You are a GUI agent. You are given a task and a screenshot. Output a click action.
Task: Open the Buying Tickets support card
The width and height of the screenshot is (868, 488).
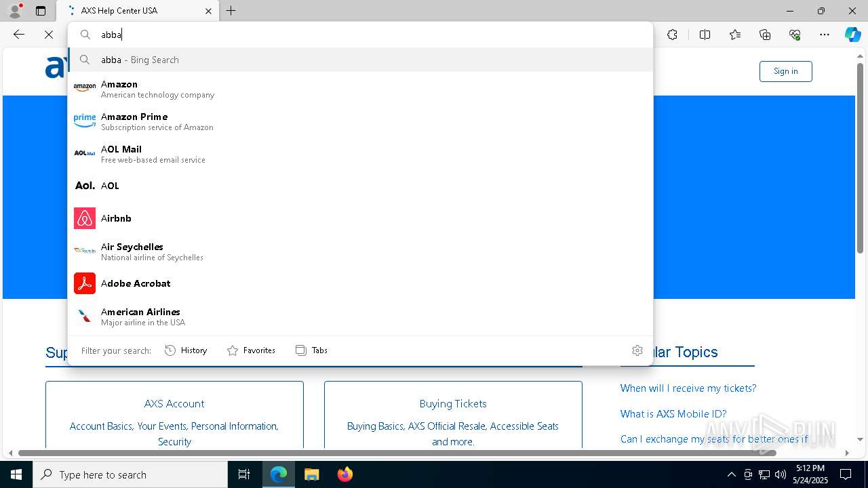coord(453,415)
